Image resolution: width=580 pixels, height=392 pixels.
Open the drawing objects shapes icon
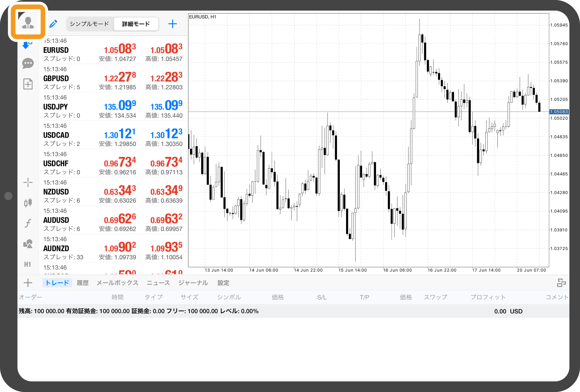click(28, 244)
